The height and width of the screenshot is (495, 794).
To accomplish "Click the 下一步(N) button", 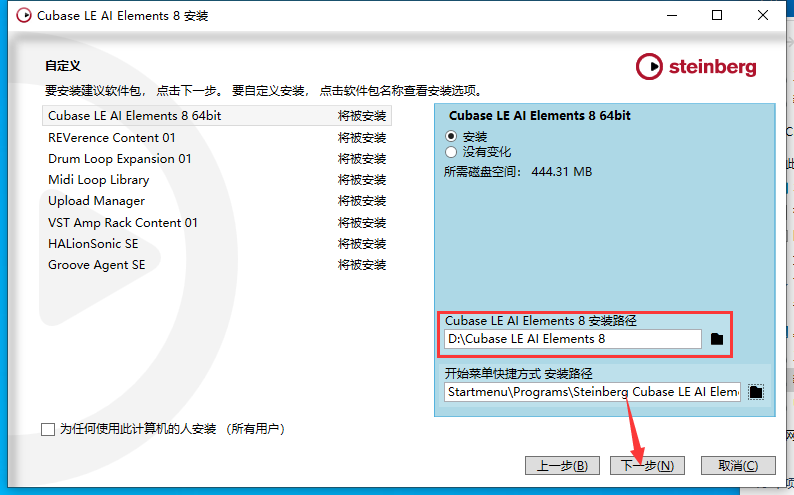I will pyautogui.click(x=647, y=466).
